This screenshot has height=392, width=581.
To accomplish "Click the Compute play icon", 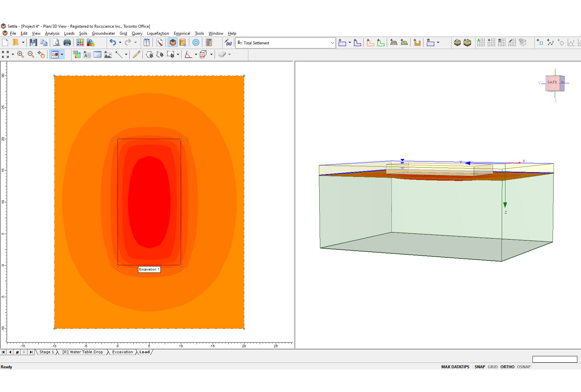I will click(x=196, y=42).
